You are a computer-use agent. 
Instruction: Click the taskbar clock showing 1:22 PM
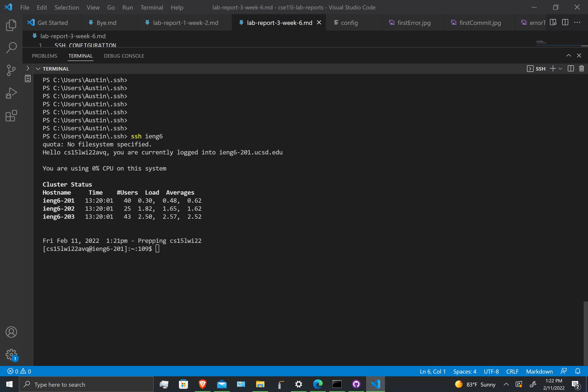click(x=554, y=384)
